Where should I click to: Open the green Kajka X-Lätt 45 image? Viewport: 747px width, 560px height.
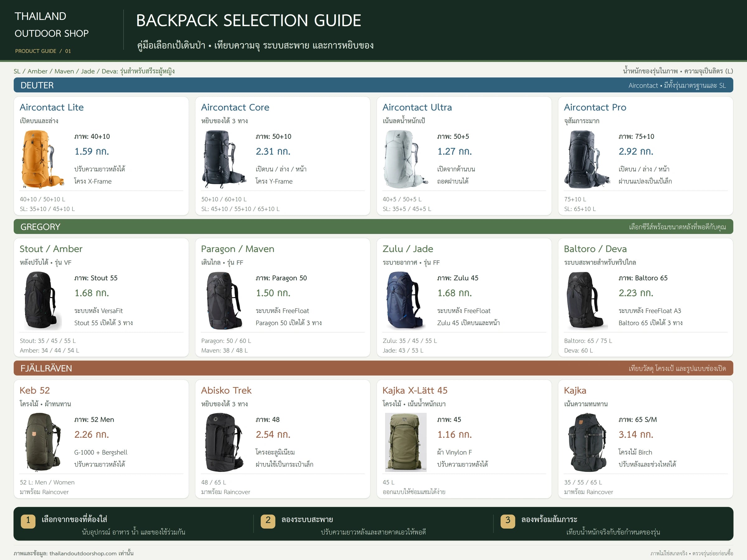pos(405,442)
